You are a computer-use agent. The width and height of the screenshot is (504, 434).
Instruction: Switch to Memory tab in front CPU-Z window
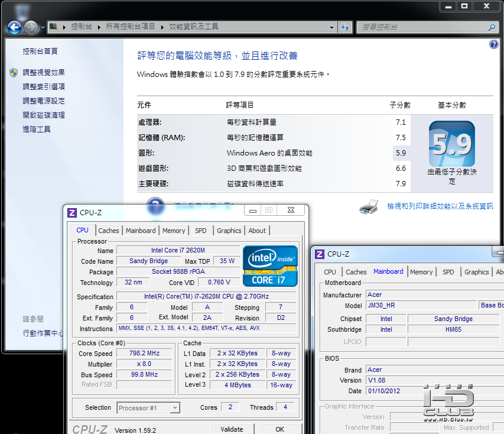pos(174,231)
